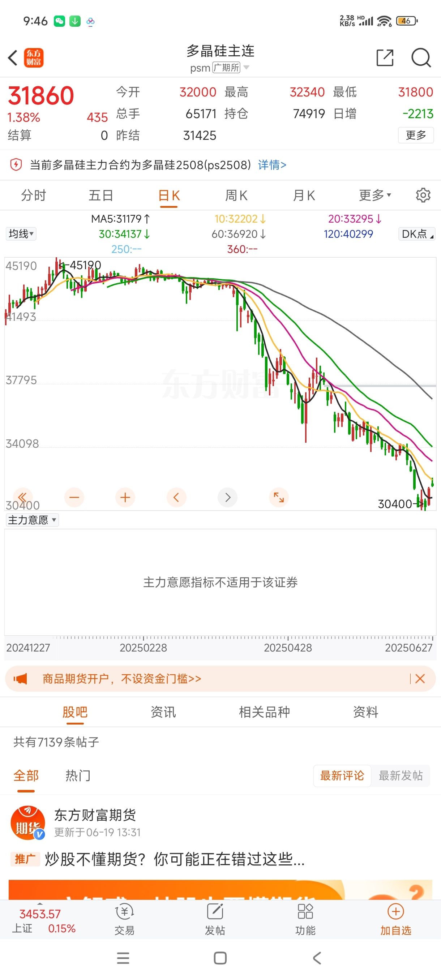The height and width of the screenshot is (980, 441).
Task: Open search with the magnifier icon
Action: [x=421, y=58]
